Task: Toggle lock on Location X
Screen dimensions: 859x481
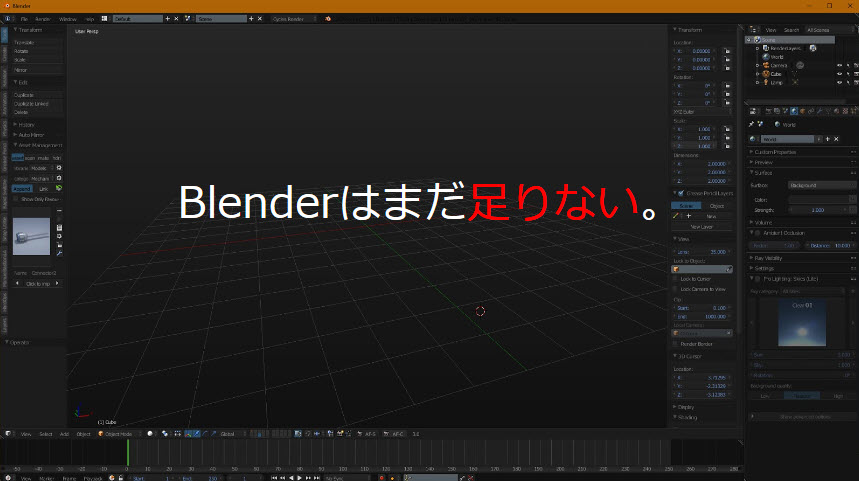Action: pos(727,51)
